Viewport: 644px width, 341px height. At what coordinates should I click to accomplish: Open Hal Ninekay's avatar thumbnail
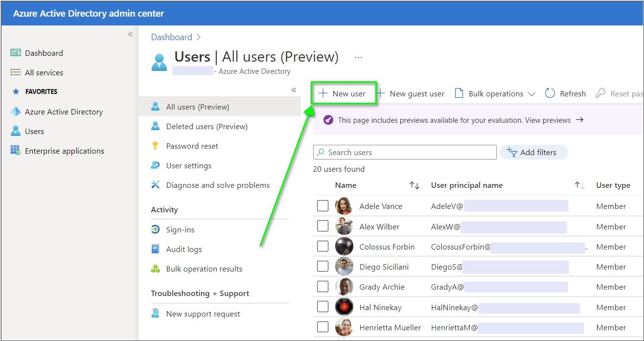tap(344, 307)
